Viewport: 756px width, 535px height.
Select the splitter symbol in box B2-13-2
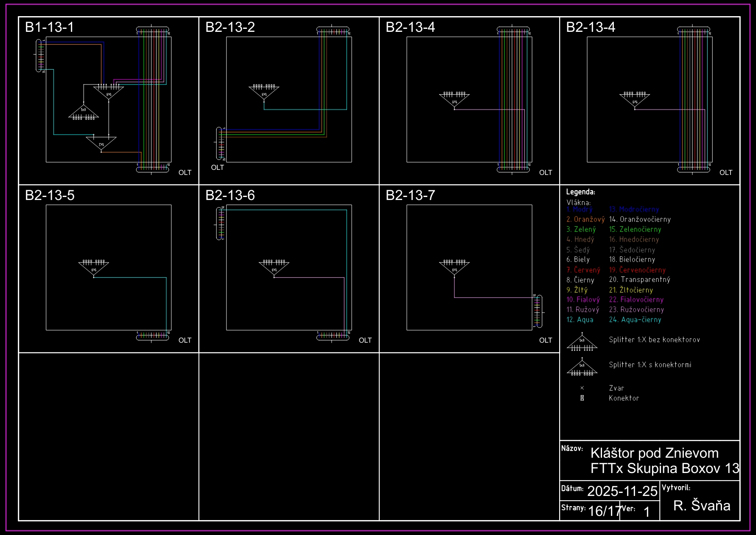[264, 92]
